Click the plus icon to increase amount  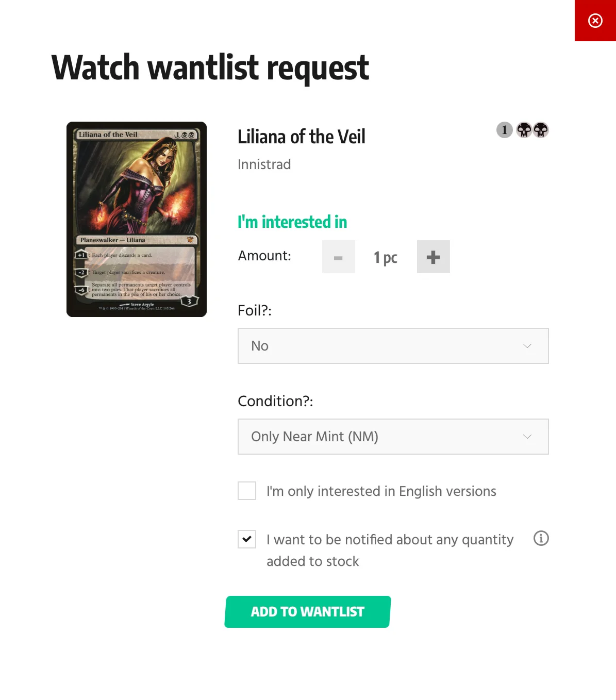click(x=434, y=257)
